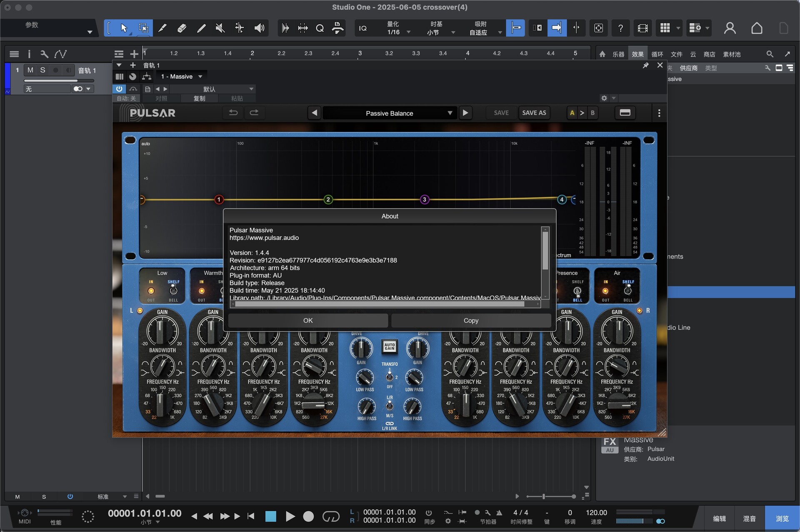The width and height of the screenshot is (800, 532).
Task: Select the Mute tool
Action: 220,28
